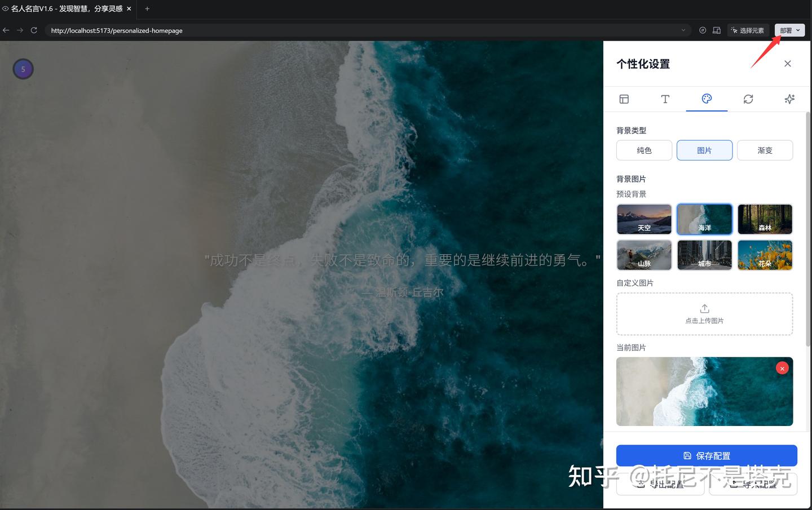Click the upload icon to add custom image
The image size is (812, 510).
point(704,308)
